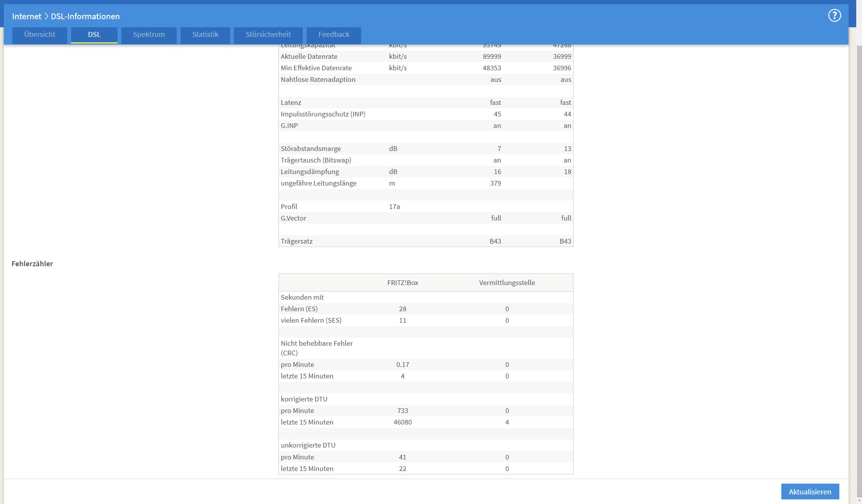Viewport: 862px width, 504px height.
Task: Click the Fehlerzähler section heading
Action: 32,264
